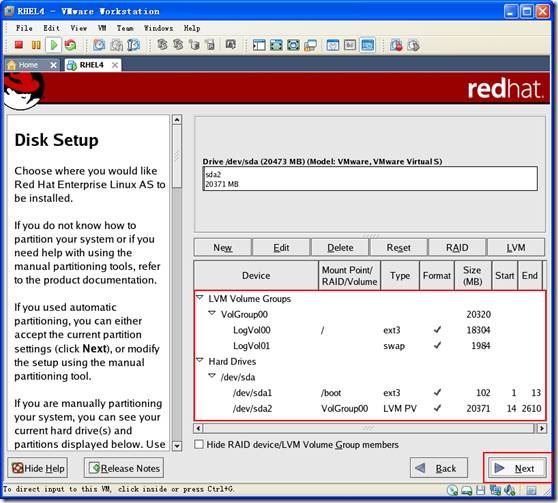
Task: Click the Delete partition button
Action: (340, 247)
